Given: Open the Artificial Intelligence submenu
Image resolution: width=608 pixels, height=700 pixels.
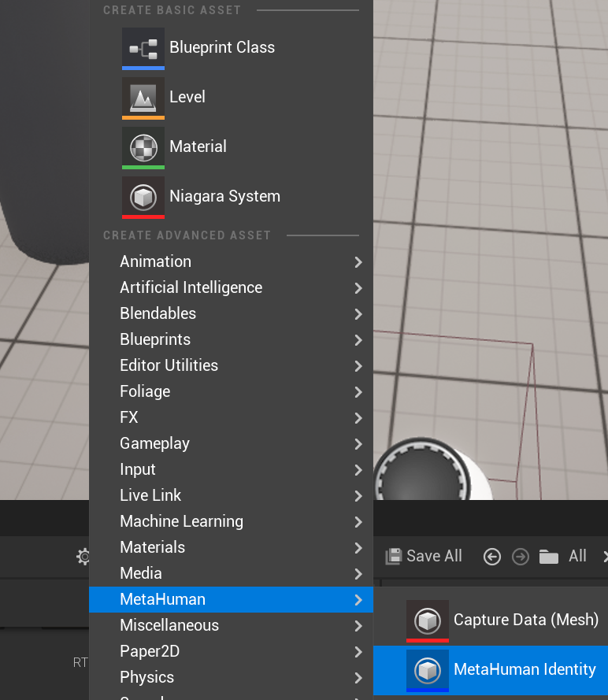Looking at the screenshot, I should (232, 287).
